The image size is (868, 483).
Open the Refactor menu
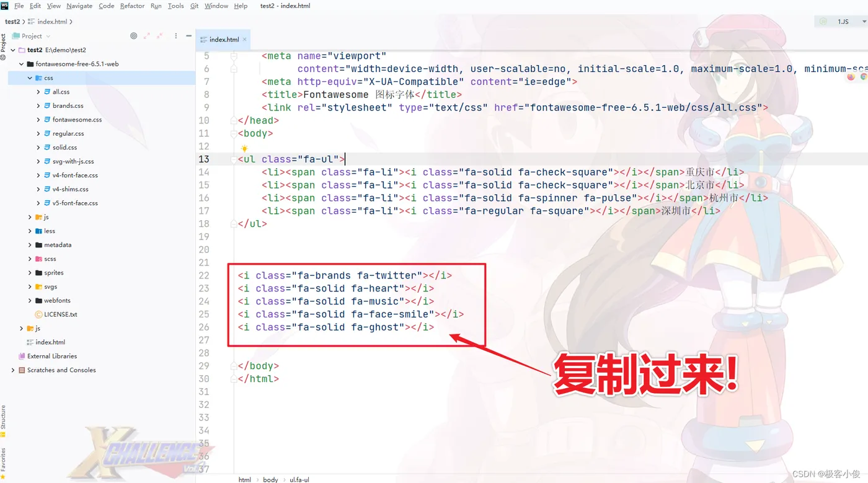click(132, 6)
